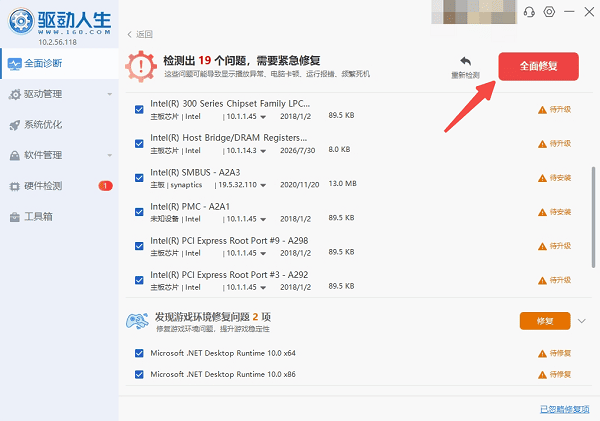Viewport: 600px width, 421px height.
Task: Click the 重新检测 rescan arrow icon
Action: (x=465, y=61)
